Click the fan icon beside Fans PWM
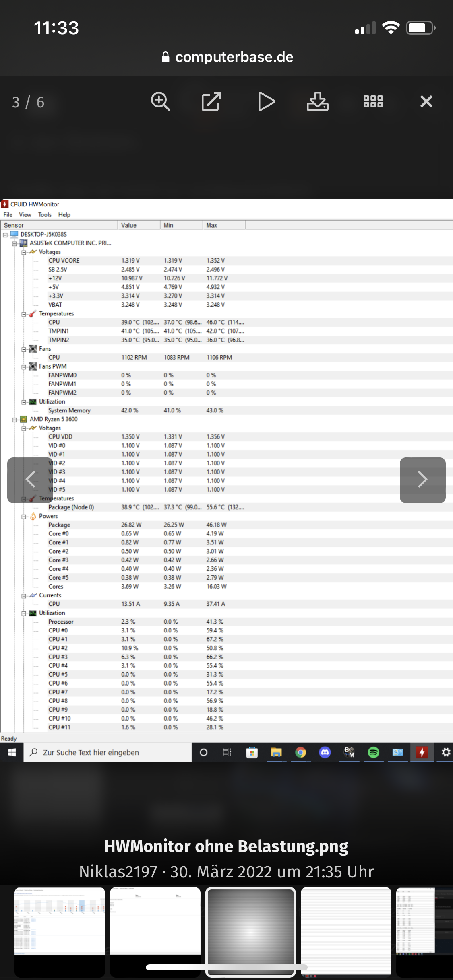This screenshot has height=980, width=453. point(33,366)
